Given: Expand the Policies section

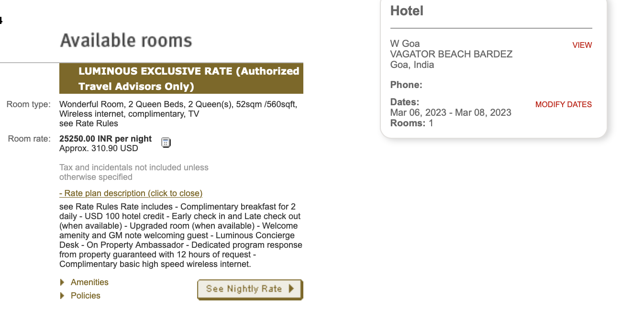Looking at the screenshot, I should click(x=85, y=296).
